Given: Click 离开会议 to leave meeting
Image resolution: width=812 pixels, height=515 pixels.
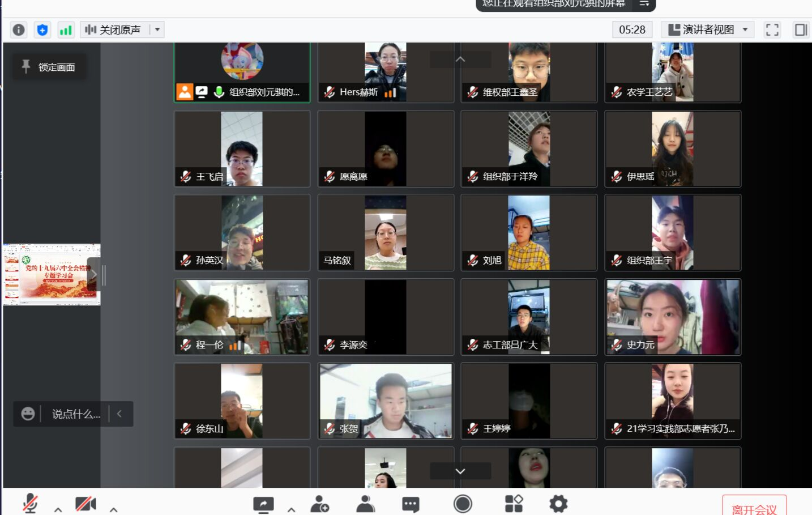Looking at the screenshot, I should point(754,508).
